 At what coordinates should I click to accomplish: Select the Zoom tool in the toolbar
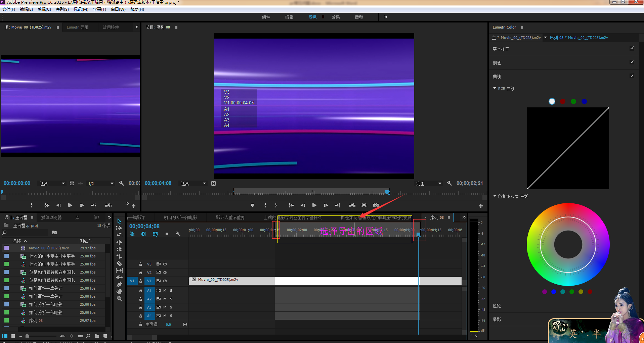click(119, 299)
